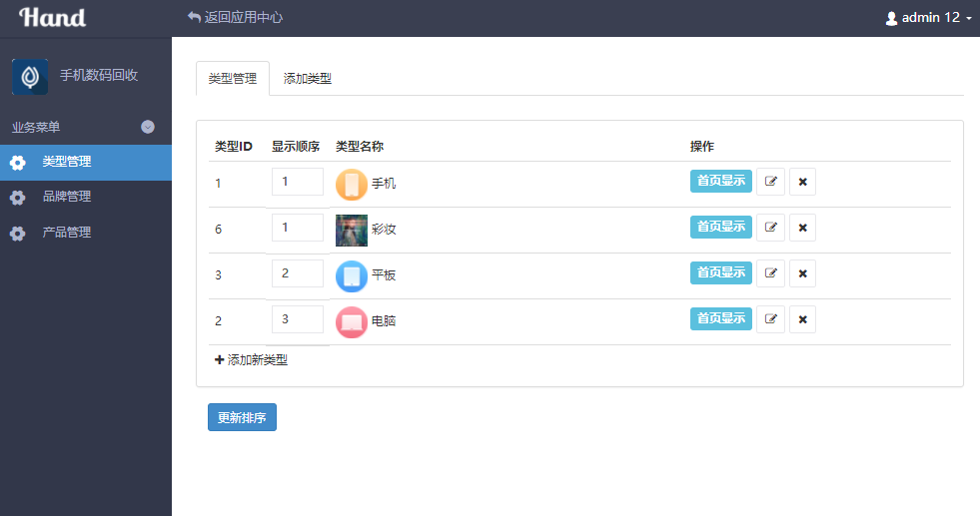Click the 手机 type name text

coord(384,184)
